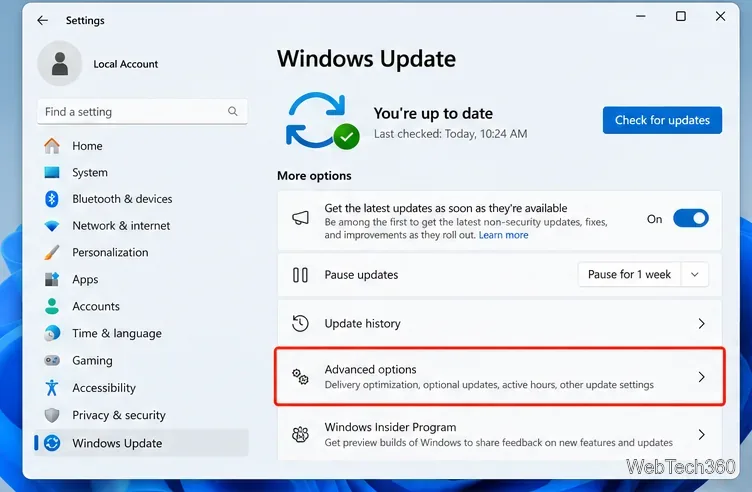Open Gaming settings page
This screenshot has width=752, height=492.
click(142, 360)
